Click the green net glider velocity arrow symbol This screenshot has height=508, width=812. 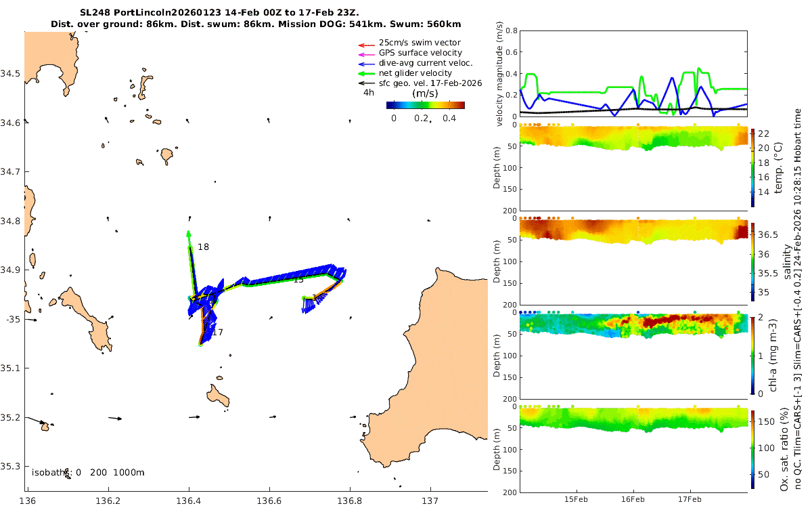coord(366,73)
